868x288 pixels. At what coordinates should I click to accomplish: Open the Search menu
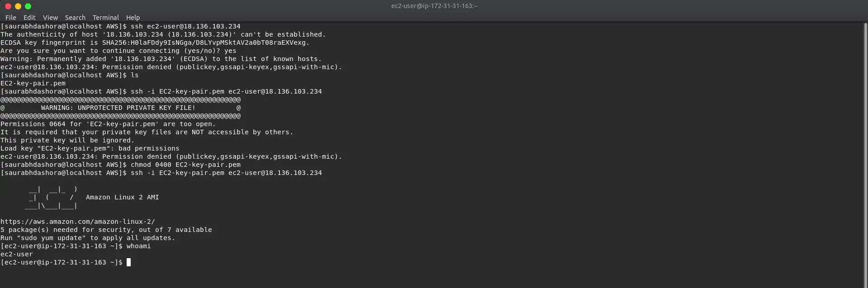[x=75, y=18]
